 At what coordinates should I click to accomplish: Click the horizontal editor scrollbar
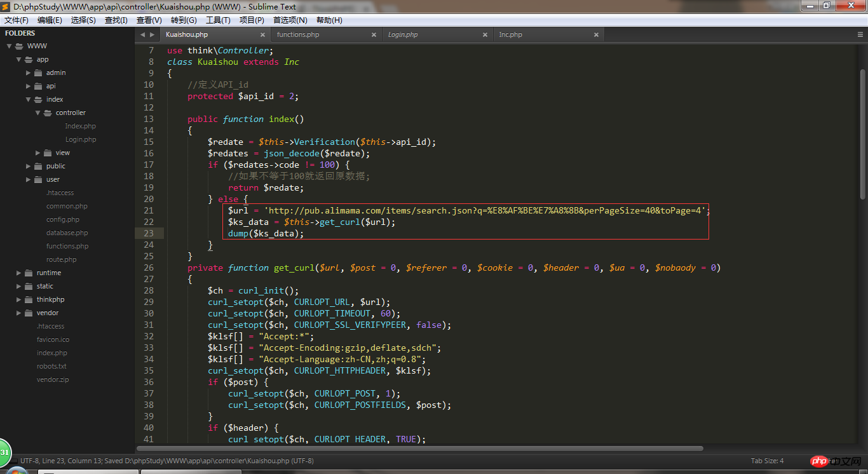click(x=421, y=448)
